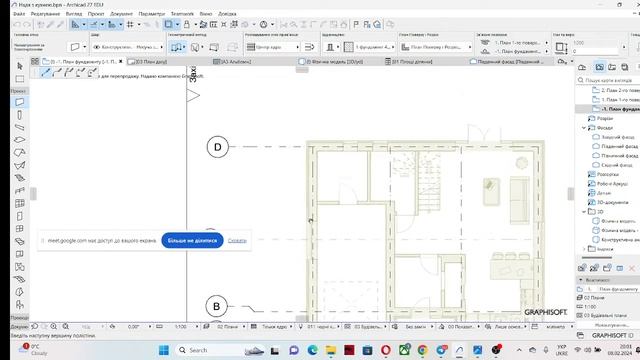Toggle the padlock lock icon in the toolbar

[187, 24]
